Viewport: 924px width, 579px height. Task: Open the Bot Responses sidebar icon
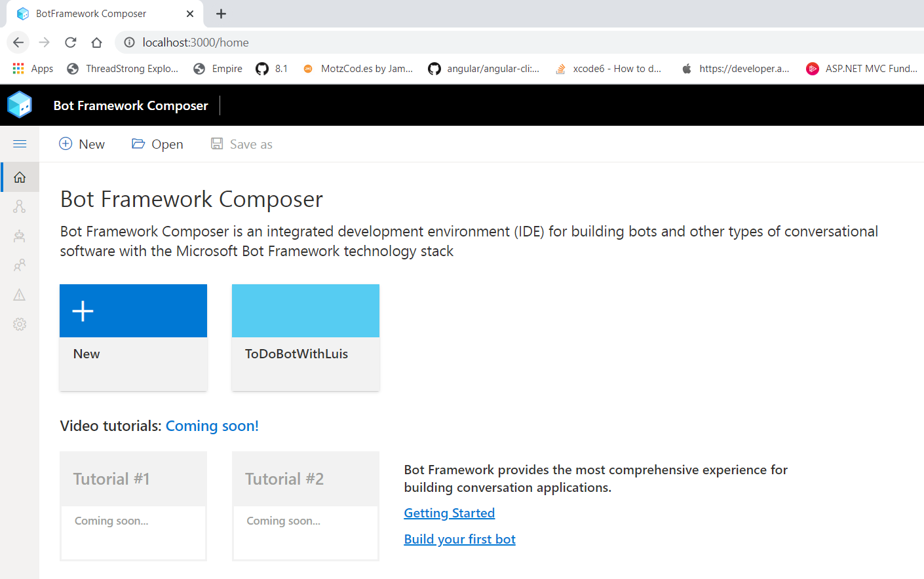pos(20,236)
